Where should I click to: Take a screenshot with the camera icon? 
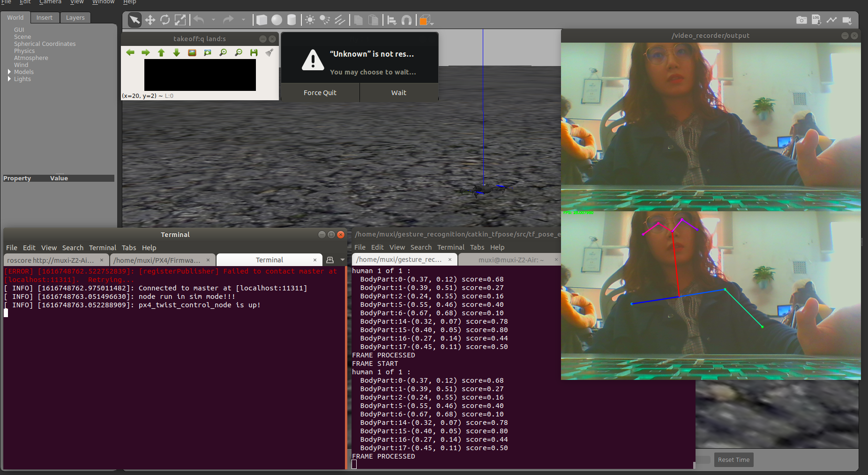801,20
